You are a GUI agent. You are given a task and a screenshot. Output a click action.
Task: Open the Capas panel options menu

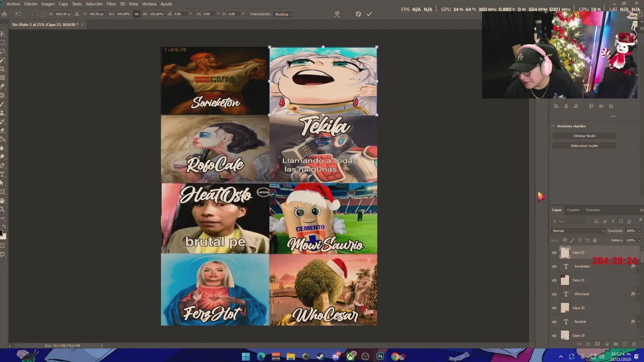tap(641, 210)
